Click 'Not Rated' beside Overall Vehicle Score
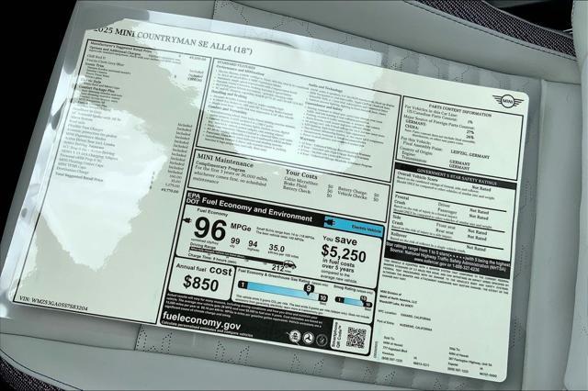588x391 pixels. (x=481, y=188)
